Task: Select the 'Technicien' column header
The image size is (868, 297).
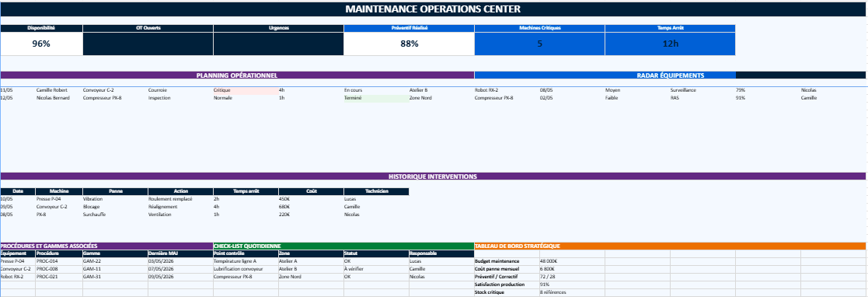Action: pos(376,191)
